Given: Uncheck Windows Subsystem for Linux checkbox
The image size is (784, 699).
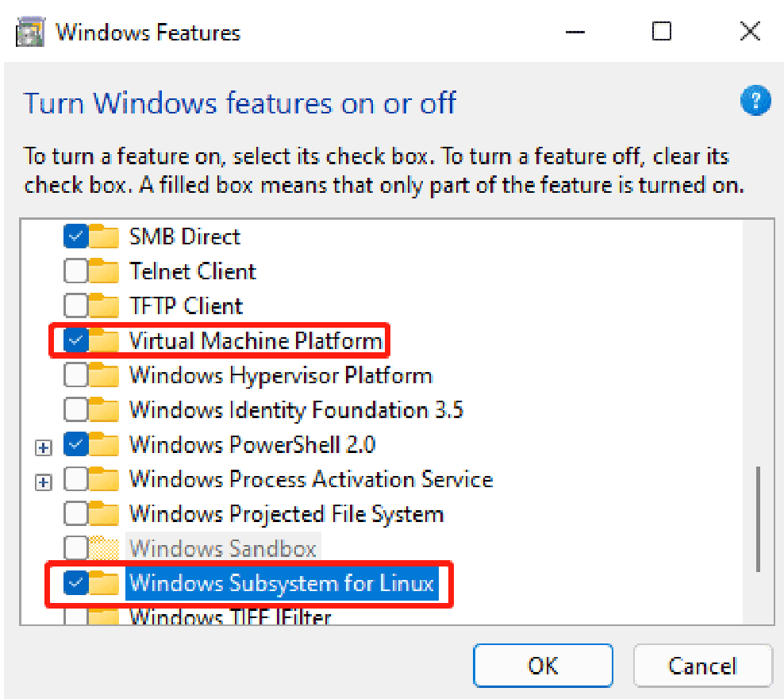Looking at the screenshot, I should coord(76,583).
